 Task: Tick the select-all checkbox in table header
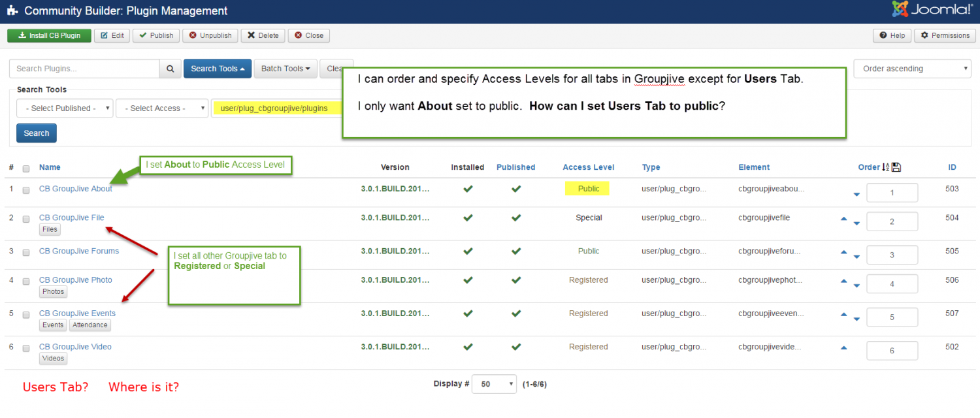tap(26, 169)
